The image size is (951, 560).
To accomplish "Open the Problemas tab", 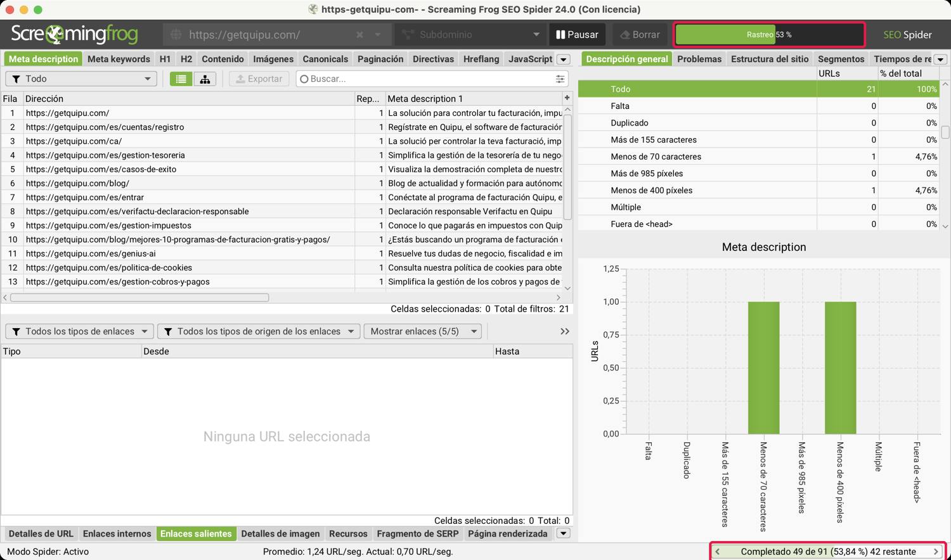I will [x=699, y=59].
